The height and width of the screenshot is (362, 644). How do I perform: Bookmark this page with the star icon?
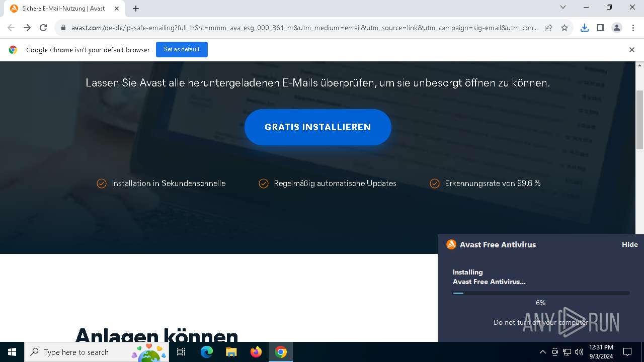click(x=565, y=28)
